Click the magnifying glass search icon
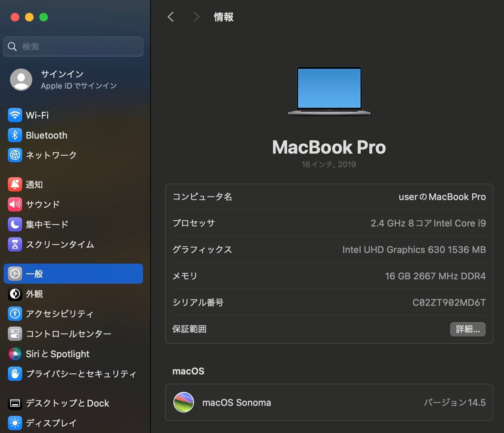The image size is (504, 433). click(13, 46)
